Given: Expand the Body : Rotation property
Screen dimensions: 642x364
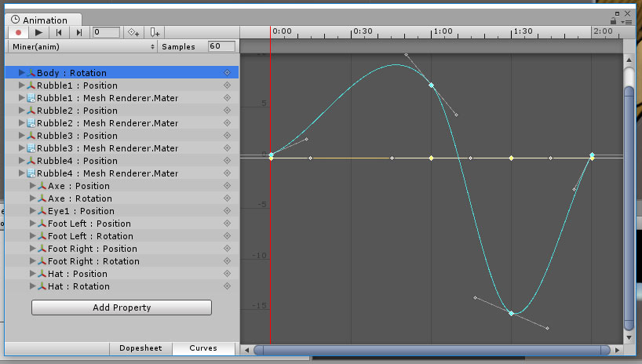Looking at the screenshot, I should pyautogui.click(x=21, y=73).
